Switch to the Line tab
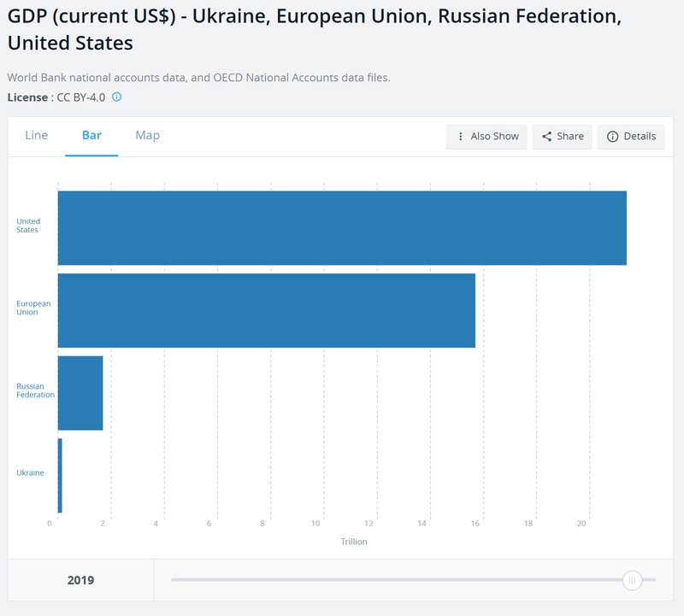The width and height of the screenshot is (684, 616). click(37, 136)
